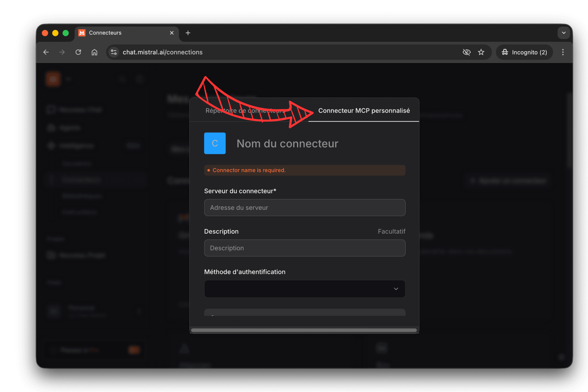Click the Adresse du serveur input field

[x=305, y=208]
